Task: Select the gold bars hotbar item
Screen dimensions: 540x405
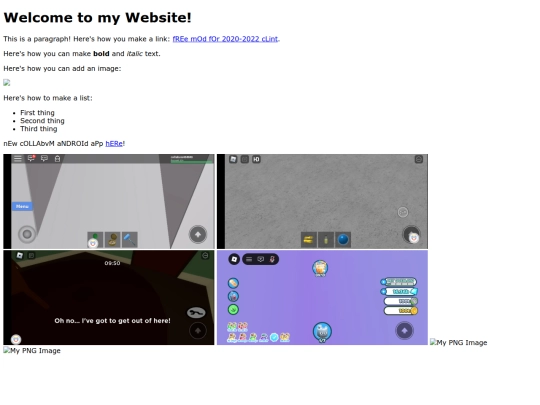Action: pyautogui.click(x=309, y=240)
